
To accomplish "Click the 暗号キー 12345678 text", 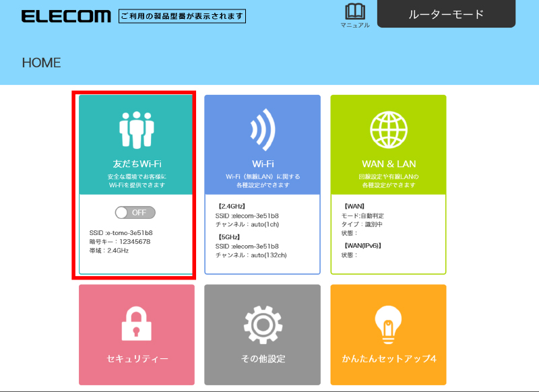I will [x=120, y=242].
